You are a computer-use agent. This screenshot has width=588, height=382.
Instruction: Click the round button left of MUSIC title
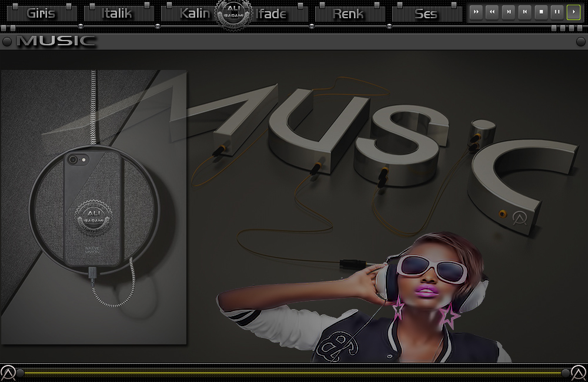coord(7,41)
